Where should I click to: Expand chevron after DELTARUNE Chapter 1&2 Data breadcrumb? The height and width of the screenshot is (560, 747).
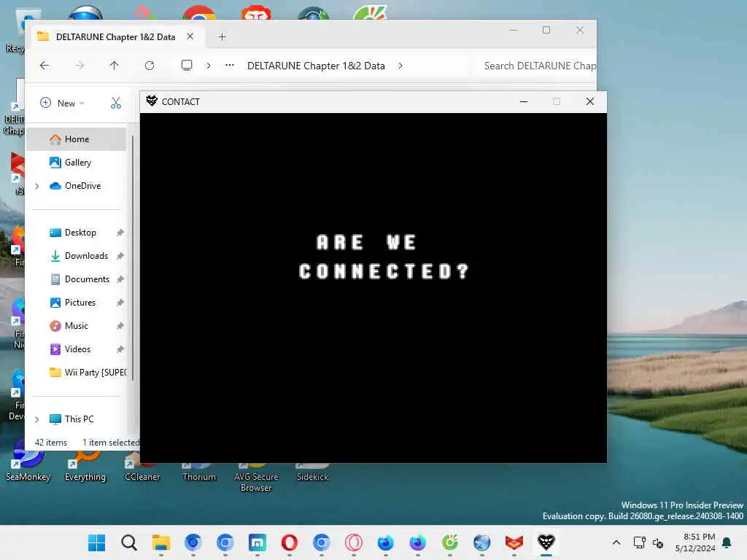coord(400,66)
